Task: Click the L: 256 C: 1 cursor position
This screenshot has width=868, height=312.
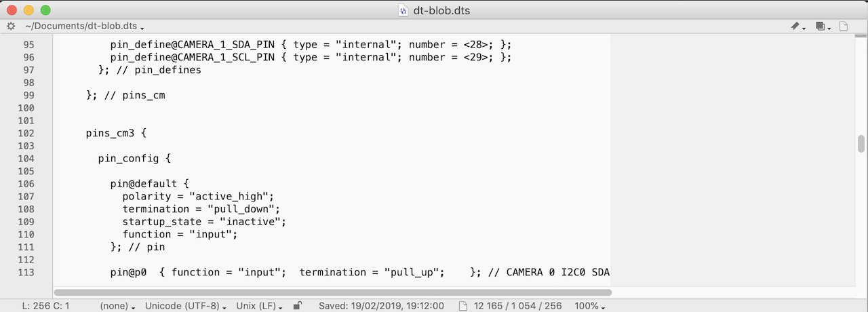Action: tap(42, 306)
